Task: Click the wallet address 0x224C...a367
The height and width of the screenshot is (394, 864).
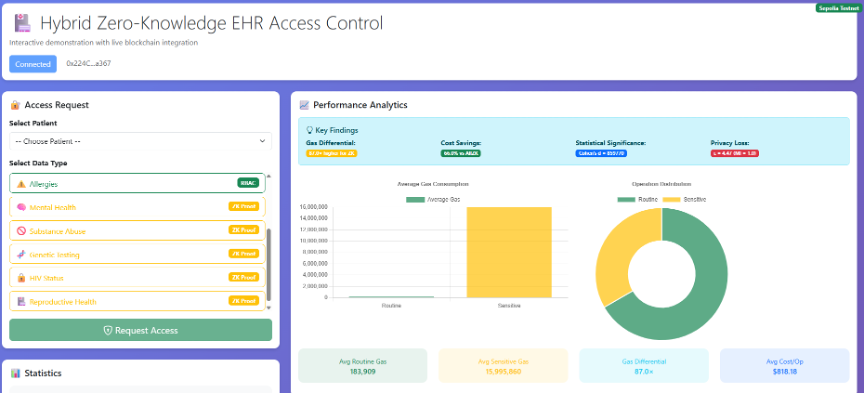Action: (x=89, y=64)
